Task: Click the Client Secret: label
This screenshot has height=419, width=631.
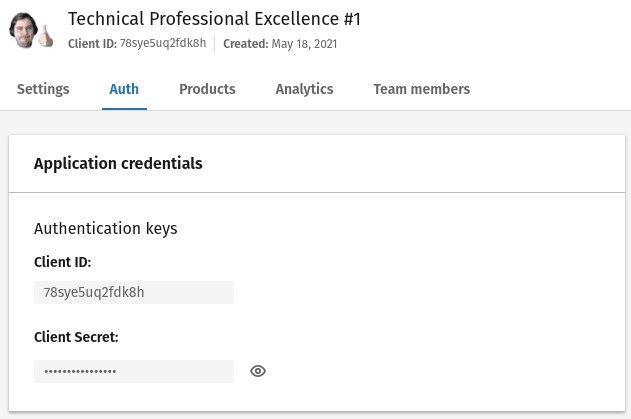Action: coord(76,337)
